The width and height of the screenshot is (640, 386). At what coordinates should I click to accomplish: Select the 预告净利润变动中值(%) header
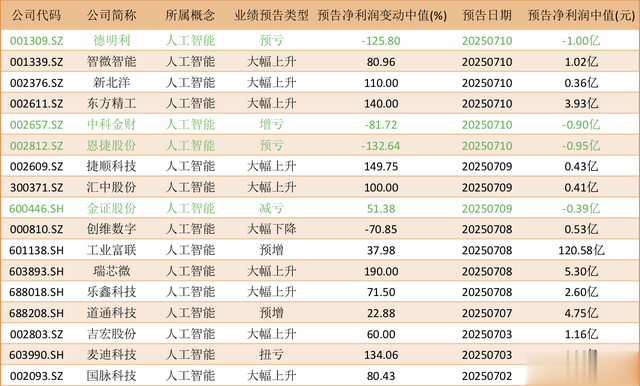point(382,16)
